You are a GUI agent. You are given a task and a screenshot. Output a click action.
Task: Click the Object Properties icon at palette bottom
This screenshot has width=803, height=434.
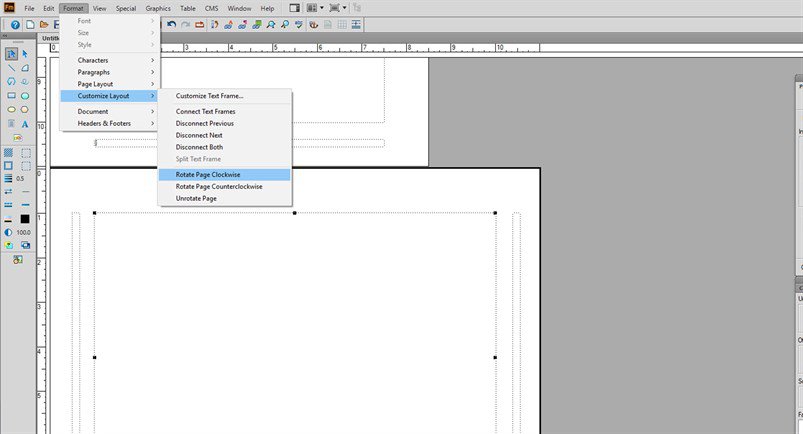coord(18,260)
